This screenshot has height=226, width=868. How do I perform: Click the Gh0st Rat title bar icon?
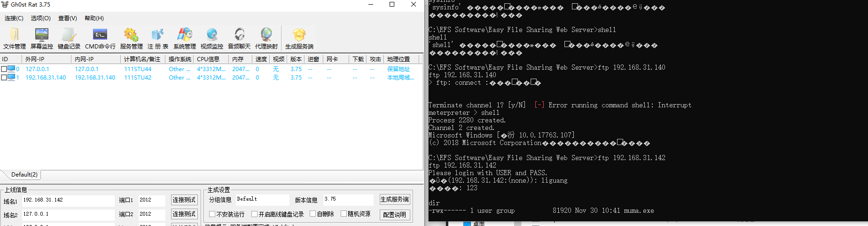click(5, 4)
